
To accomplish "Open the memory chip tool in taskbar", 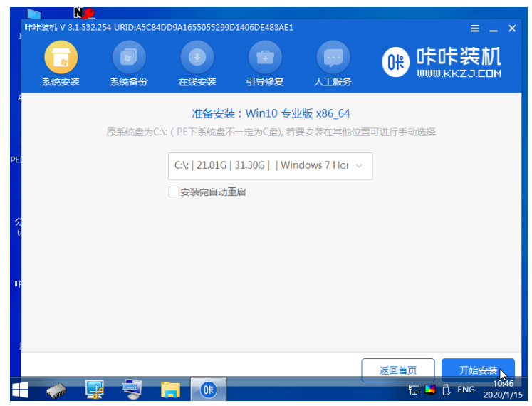I will (57, 390).
